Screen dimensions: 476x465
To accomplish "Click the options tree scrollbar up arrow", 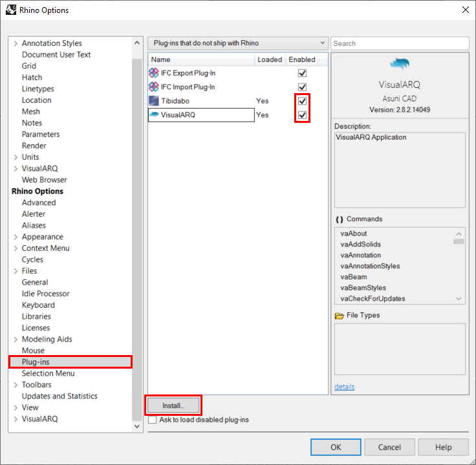I will 137,43.
